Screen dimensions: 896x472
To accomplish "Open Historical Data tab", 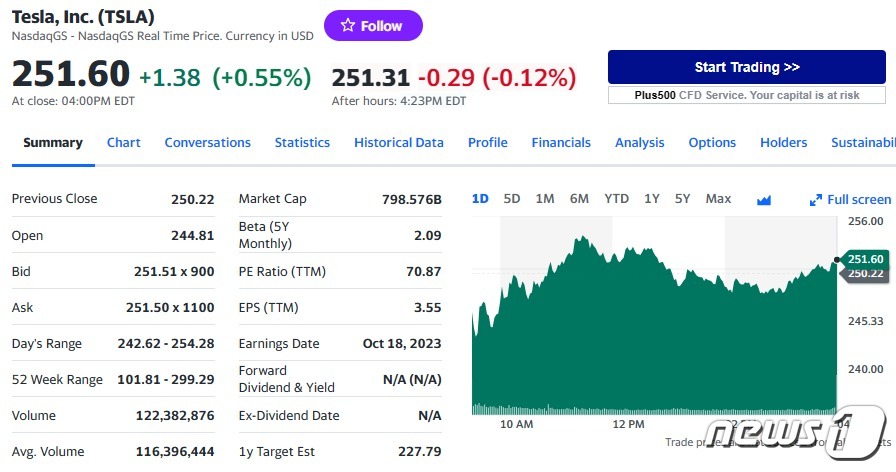I will (398, 143).
